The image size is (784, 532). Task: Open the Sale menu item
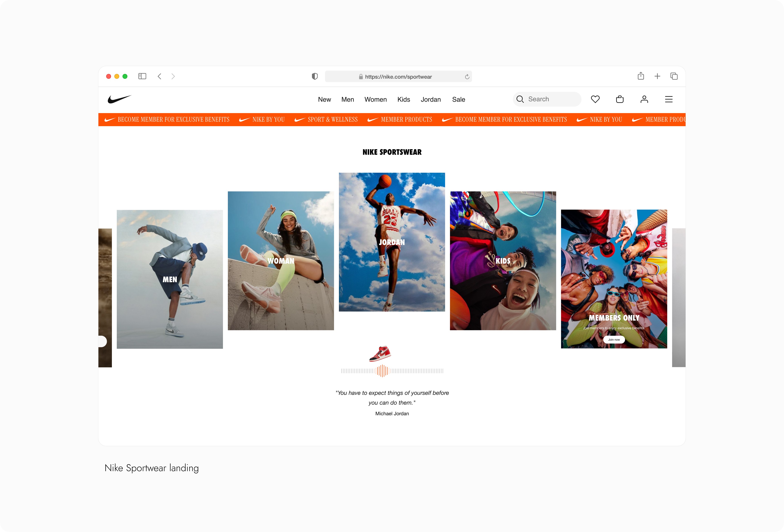459,99
